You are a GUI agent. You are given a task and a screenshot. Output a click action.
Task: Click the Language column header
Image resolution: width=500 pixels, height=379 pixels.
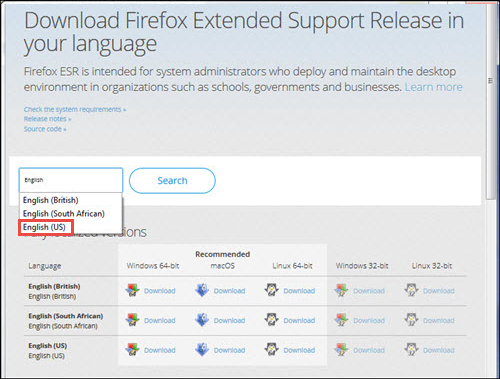(45, 266)
